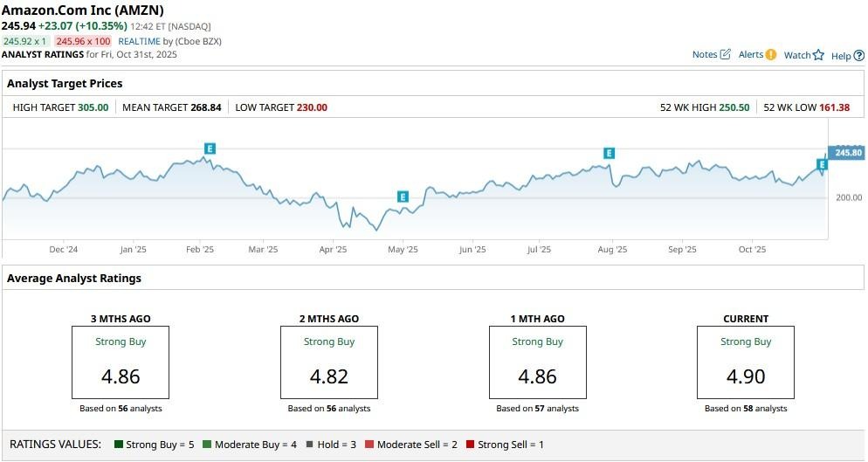The image size is (868, 462).
Task: Click the Moderate Sell light red swatch
Action: coord(369,445)
